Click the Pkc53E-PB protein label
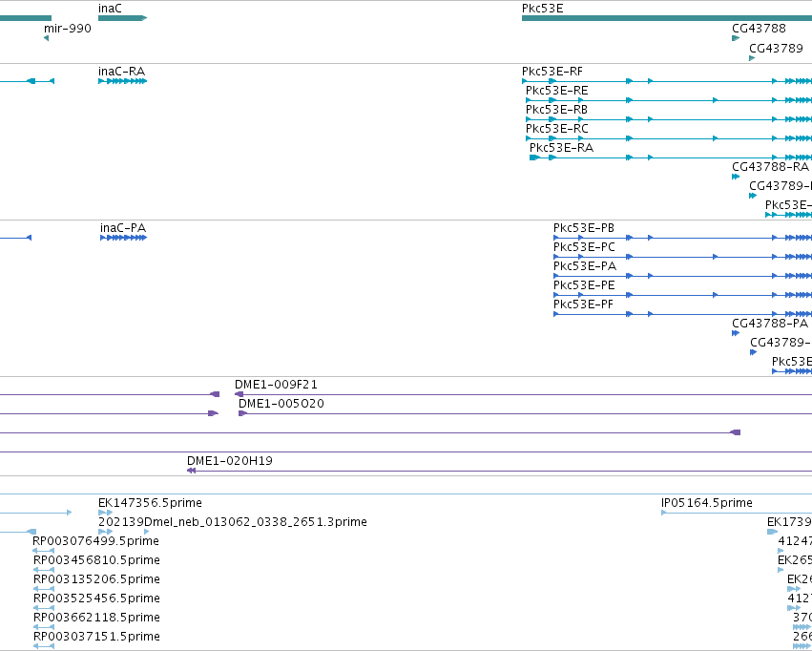Viewport: 812px width, 651px height. (x=584, y=228)
